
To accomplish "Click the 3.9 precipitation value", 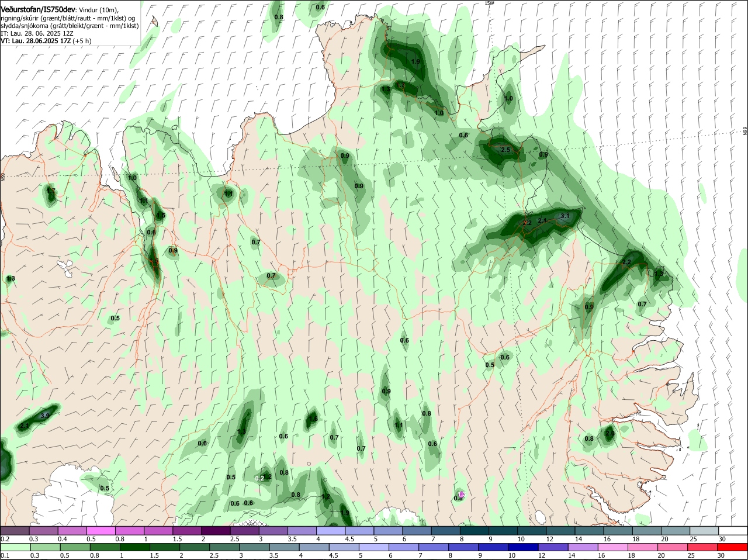I will click(46, 416).
